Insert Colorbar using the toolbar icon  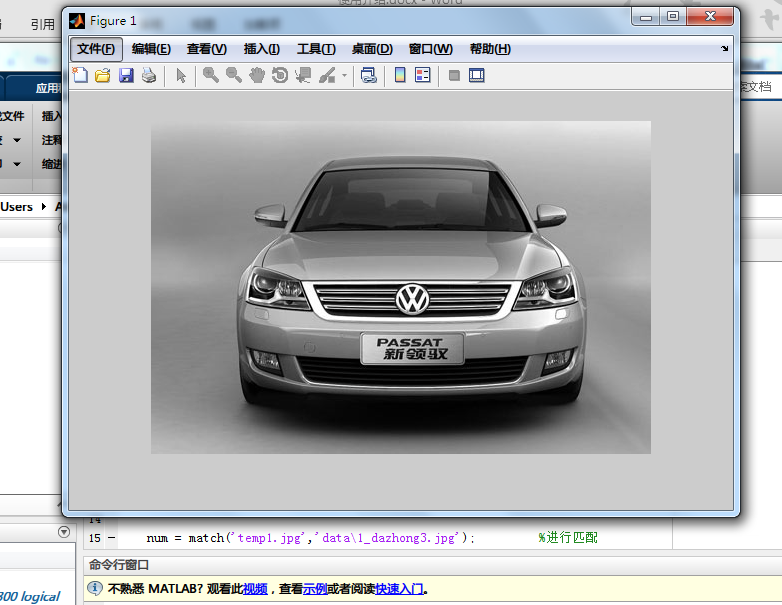[x=400, y=75]
